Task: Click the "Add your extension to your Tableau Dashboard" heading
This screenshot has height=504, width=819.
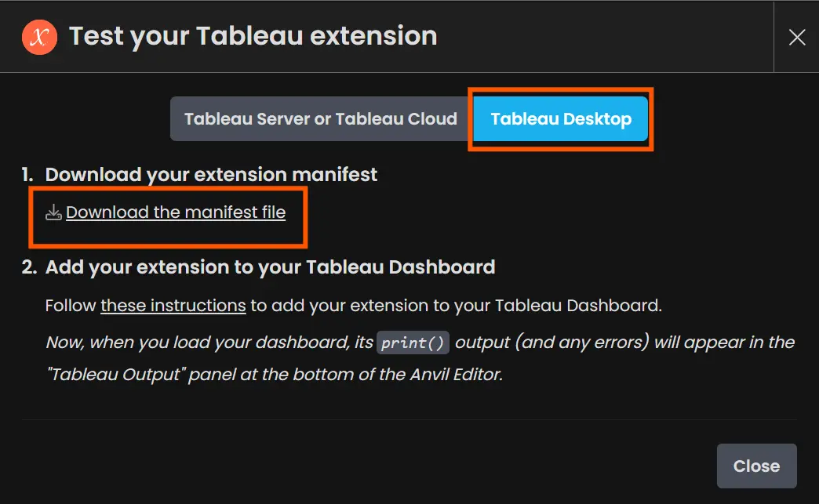Action: tap(270, 267)
